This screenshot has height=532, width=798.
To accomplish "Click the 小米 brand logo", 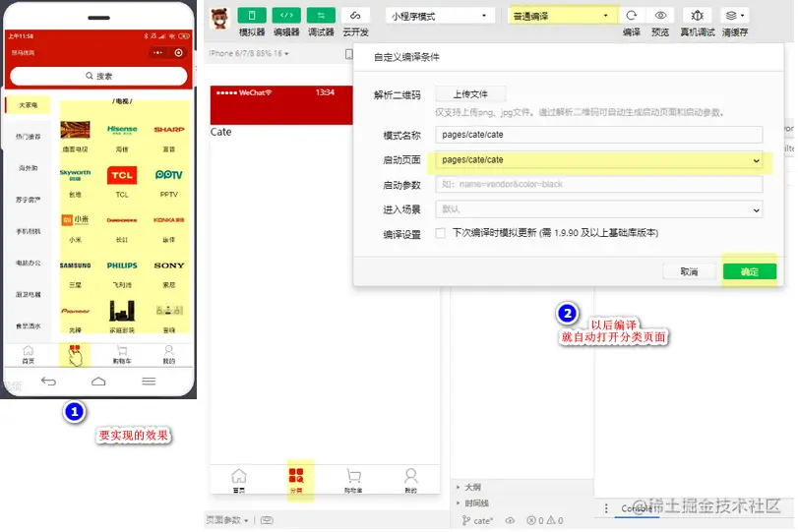I will [x=75, y=219].
